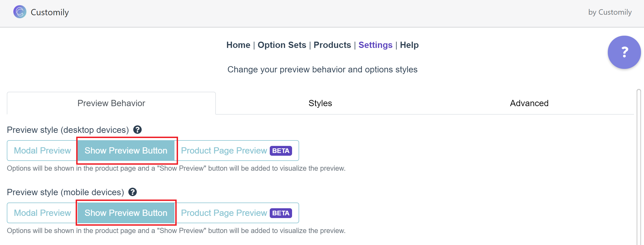Click help icon beside mobile preview style
The image size is (644, 245).
[x=133, y=192]
